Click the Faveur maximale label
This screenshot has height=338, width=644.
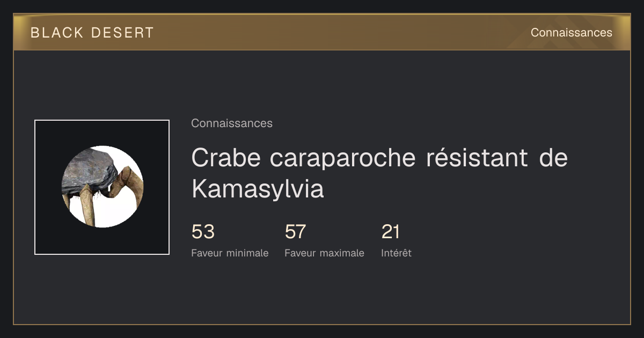324,253
